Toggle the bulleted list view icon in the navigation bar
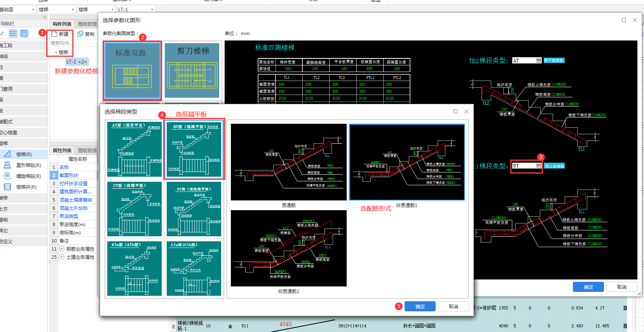Screen dimensions: 644x332 [13, 33]
